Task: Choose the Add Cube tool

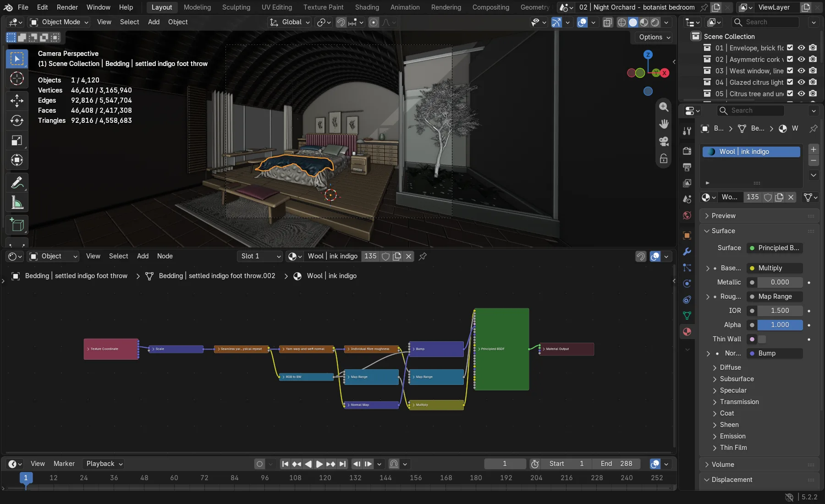Action: coord(17,225)
